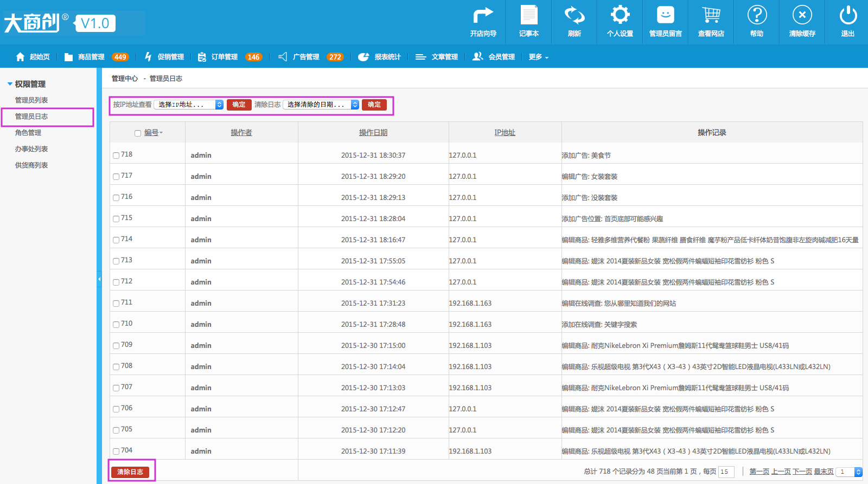Collapse the left sidebar with arrow handle
868x484 pixels.
[x=99, y=279]
